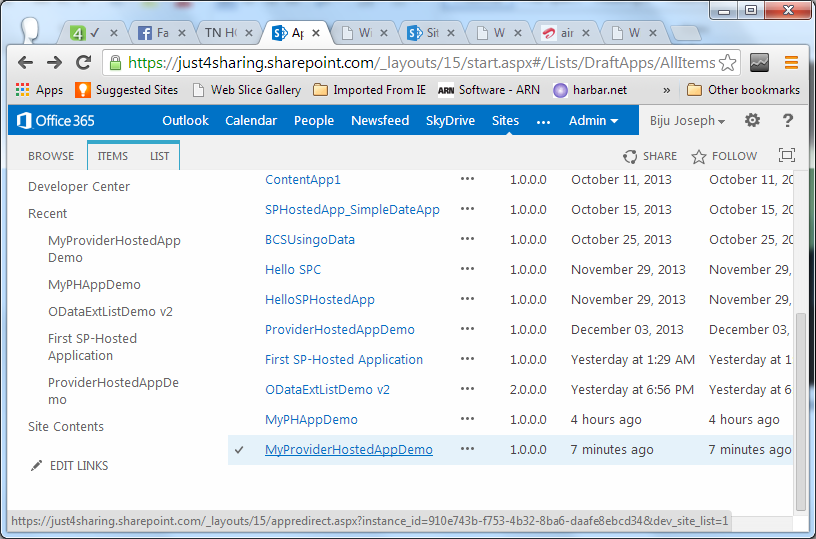Open the ProviderHostedAppDemo app link
This screenshot has width=816, height=539.
(339, 330)
